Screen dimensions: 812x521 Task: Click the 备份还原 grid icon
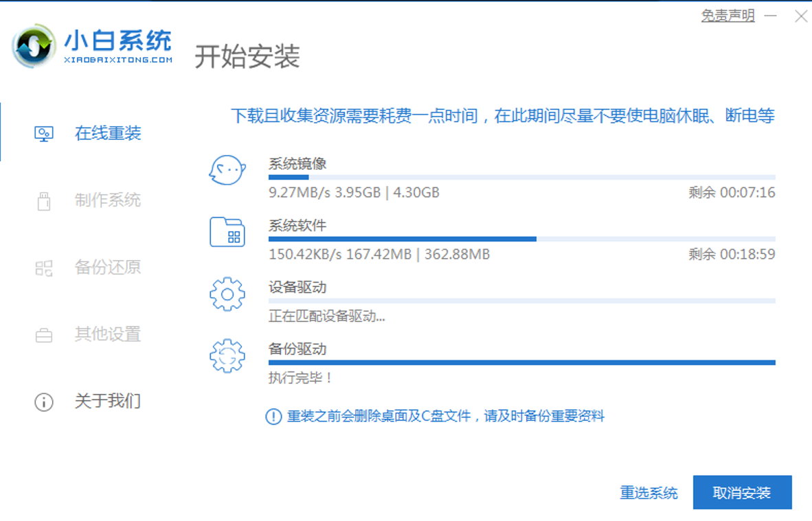pyautogui.click(x=44, y=268)
